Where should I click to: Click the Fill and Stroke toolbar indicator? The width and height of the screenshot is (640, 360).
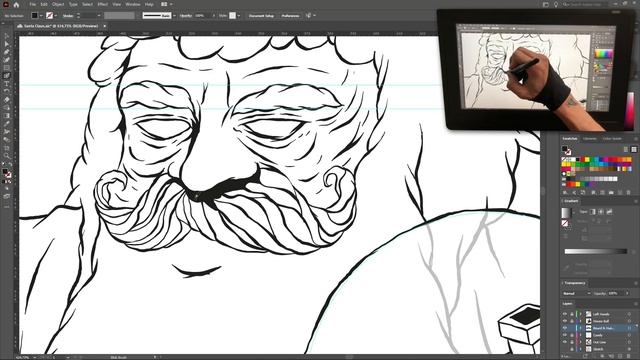[x=7, y=173]
